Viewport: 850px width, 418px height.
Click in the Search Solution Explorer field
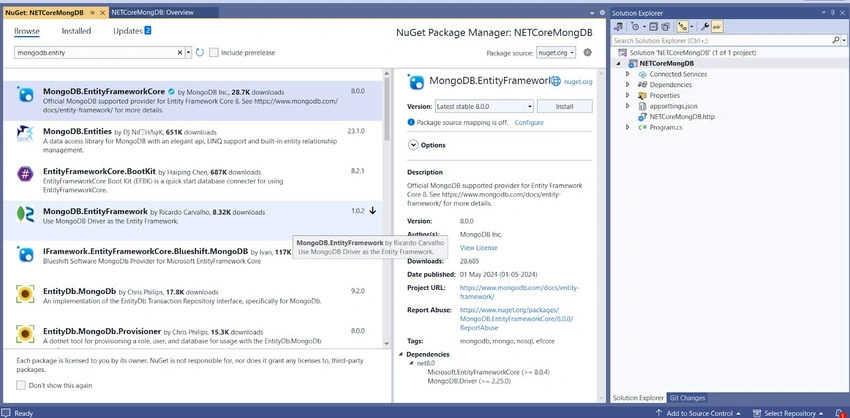721,40
